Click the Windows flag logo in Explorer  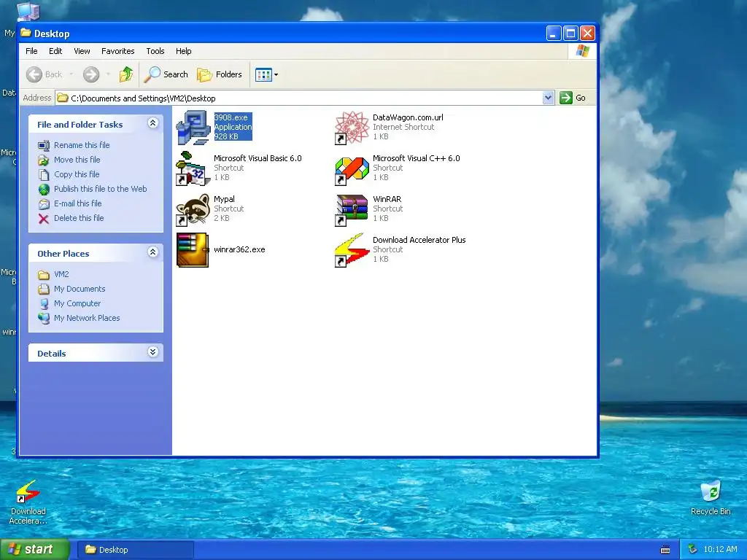pyautogui.click(x=582, y=51)
